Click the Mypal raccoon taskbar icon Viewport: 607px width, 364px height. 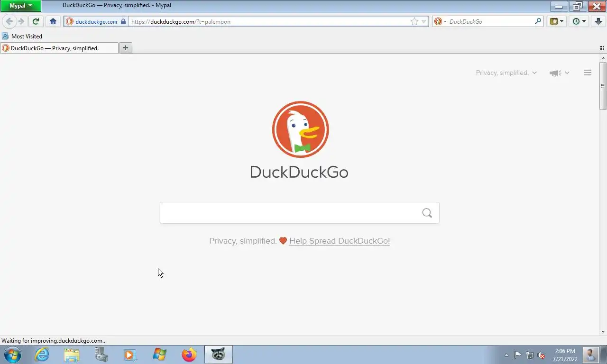218,355
